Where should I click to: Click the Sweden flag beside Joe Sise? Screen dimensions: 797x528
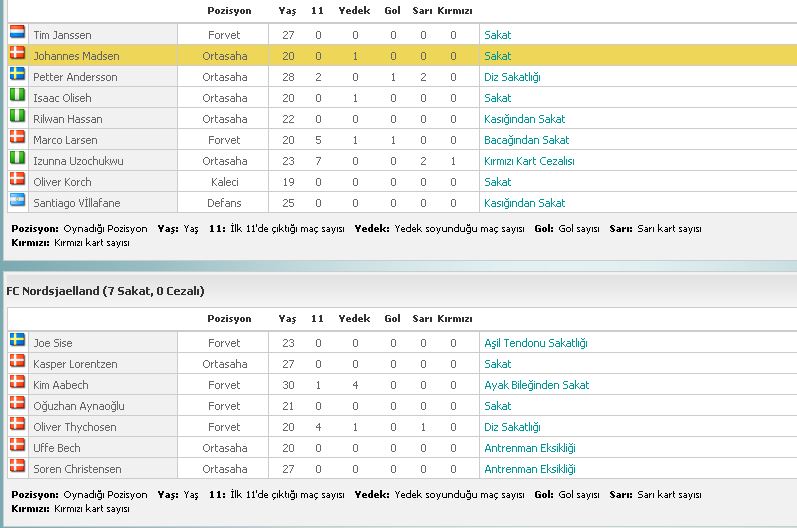click(17, 340)
